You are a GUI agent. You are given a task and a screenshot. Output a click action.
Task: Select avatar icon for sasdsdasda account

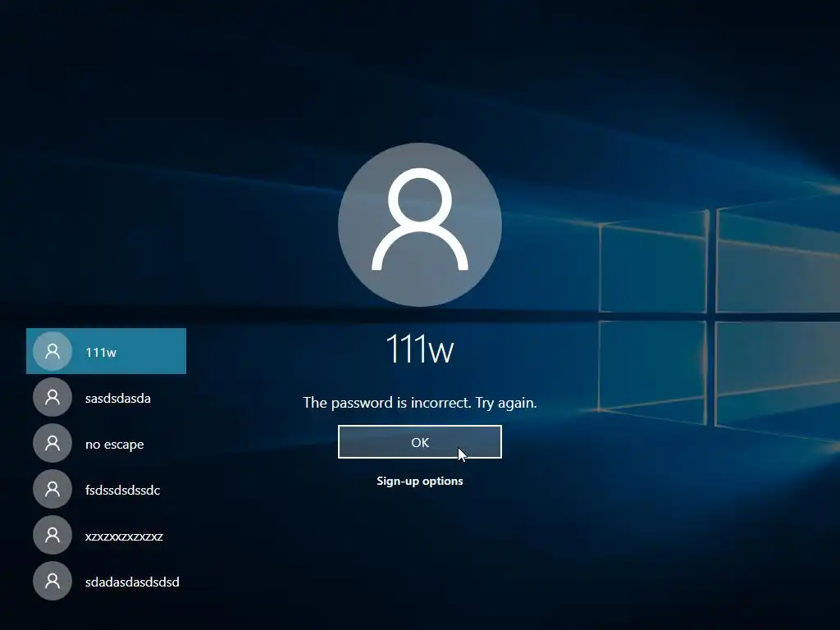(52, 397)
